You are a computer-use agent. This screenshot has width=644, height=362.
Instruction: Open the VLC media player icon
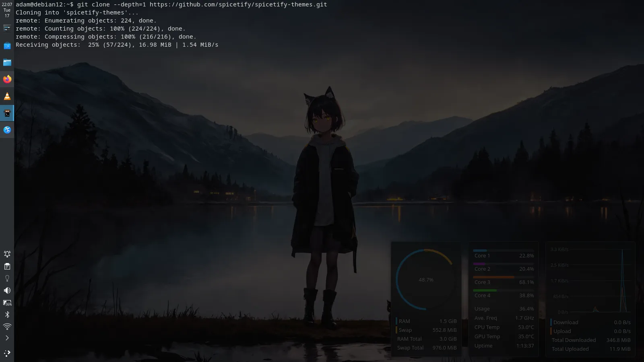tap(7, 96)
